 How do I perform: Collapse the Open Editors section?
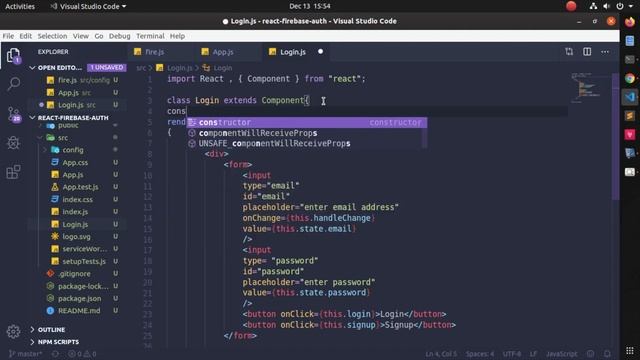32,68
